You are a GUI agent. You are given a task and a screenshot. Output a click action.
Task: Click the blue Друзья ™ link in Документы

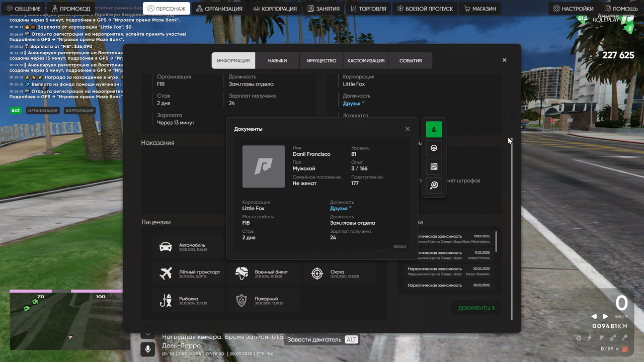coord(341,209)
